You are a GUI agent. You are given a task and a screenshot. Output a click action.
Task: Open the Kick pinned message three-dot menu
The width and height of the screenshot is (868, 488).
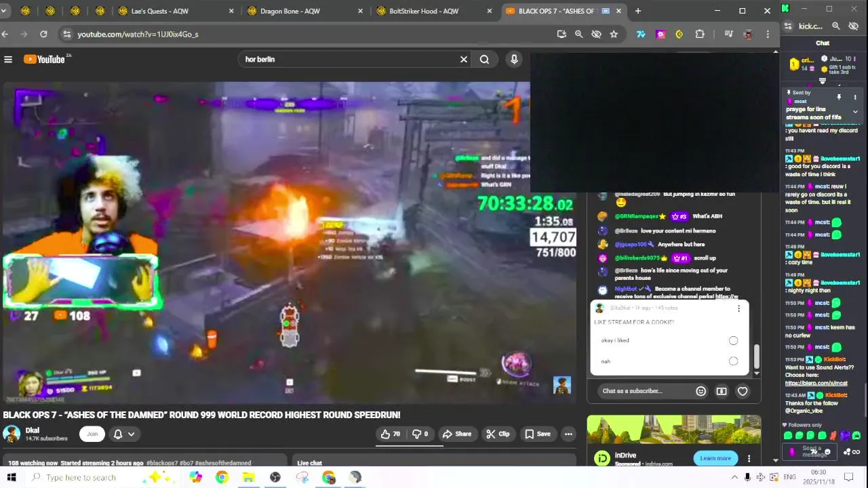tap(855, 97)
